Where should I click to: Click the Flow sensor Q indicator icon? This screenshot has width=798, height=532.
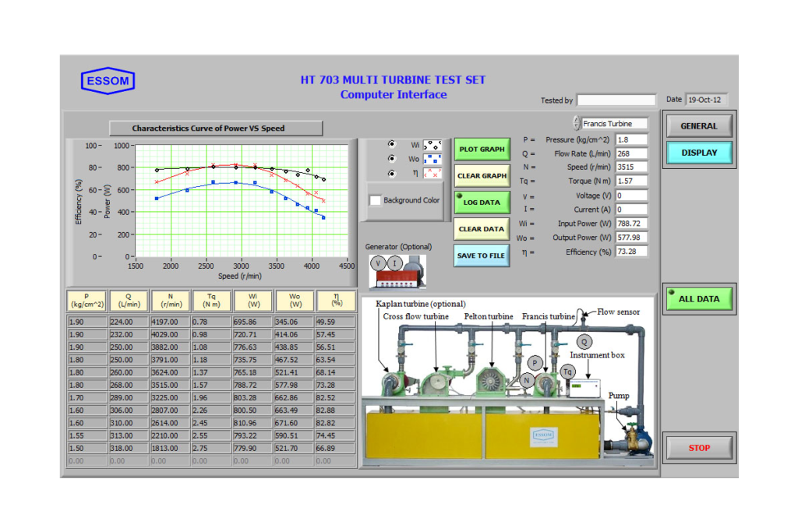click(584, 341)
